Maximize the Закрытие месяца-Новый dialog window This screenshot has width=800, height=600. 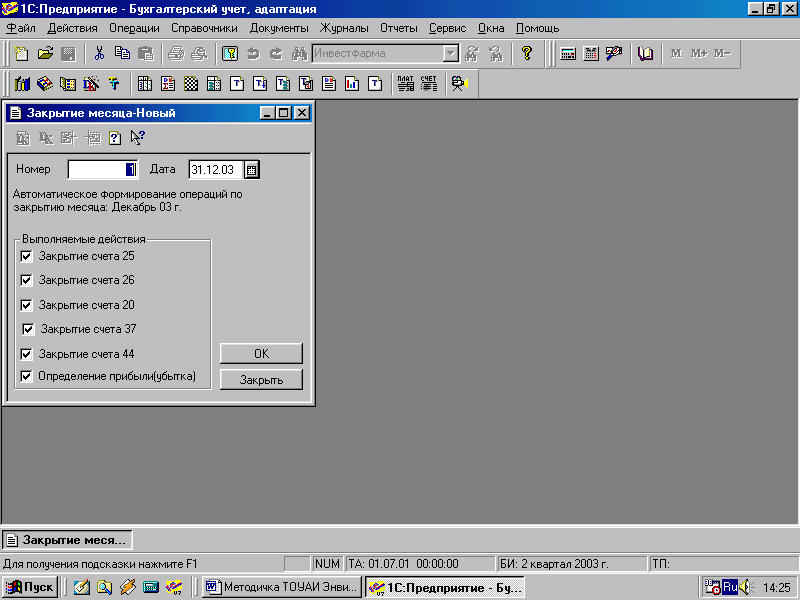[284, 113]
